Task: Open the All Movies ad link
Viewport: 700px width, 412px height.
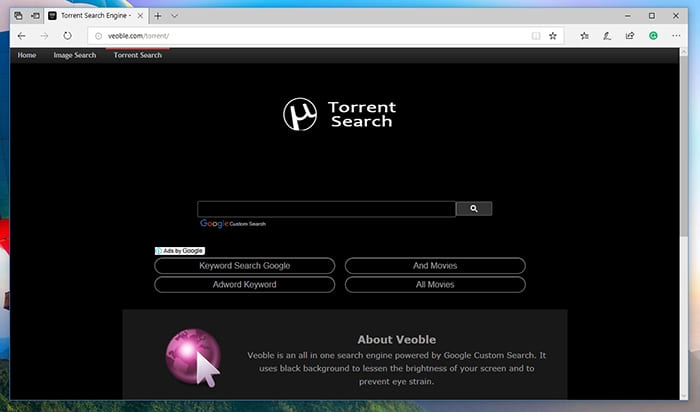Action: (435, 284)
